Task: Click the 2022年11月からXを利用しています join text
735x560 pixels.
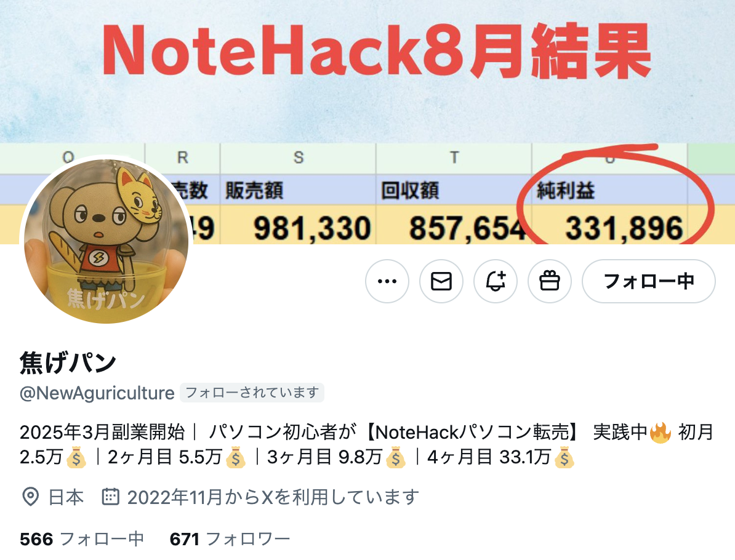Action: click(273, 497)
